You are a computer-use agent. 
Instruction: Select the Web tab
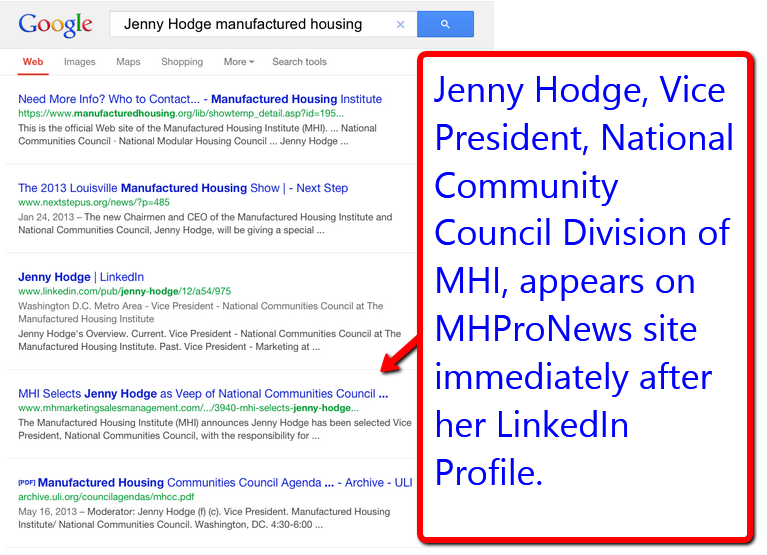point(33,62)
